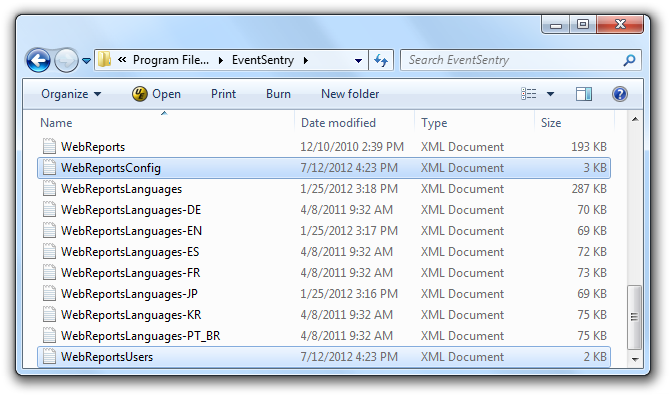671x395 pixels.
Task: Maximize the Explorer window
Action: click(583, 24)
